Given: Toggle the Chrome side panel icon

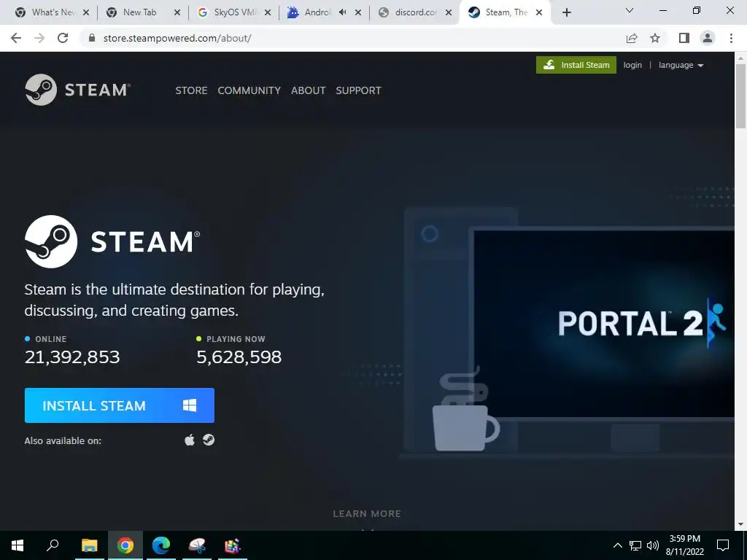Looking at the screenshot, I should tap(684, 38).
